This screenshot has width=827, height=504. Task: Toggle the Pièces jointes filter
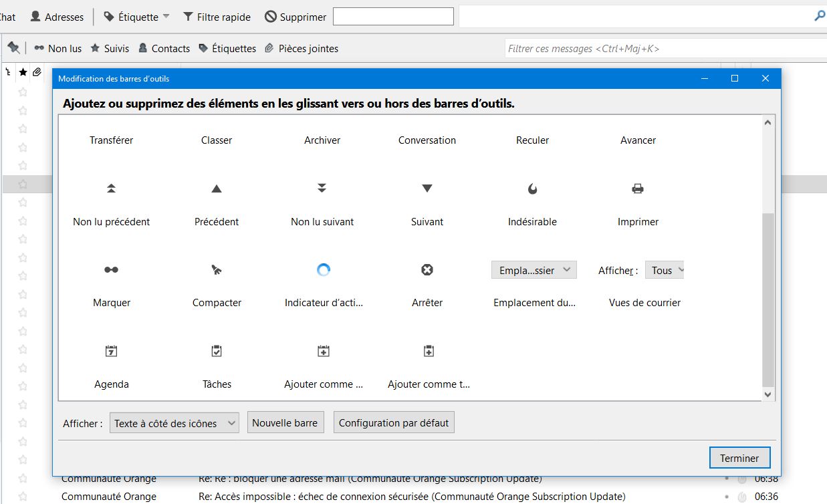[302, 48]
